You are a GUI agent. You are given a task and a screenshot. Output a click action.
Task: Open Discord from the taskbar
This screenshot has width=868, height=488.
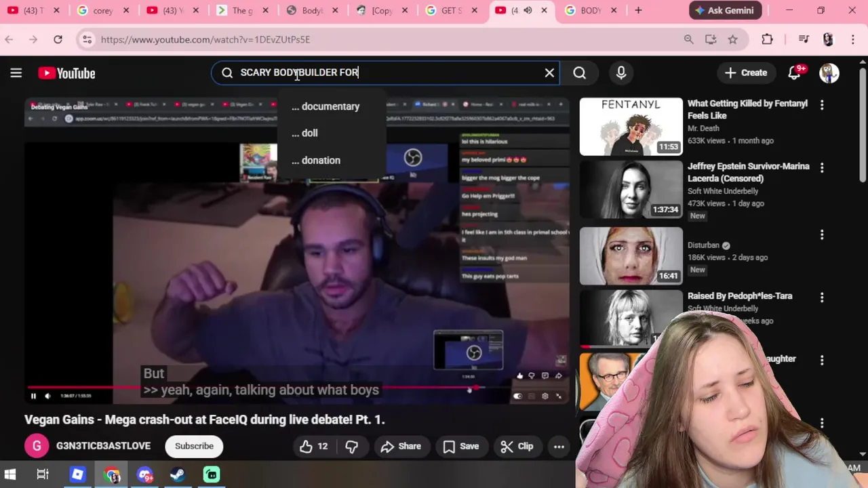144,474
